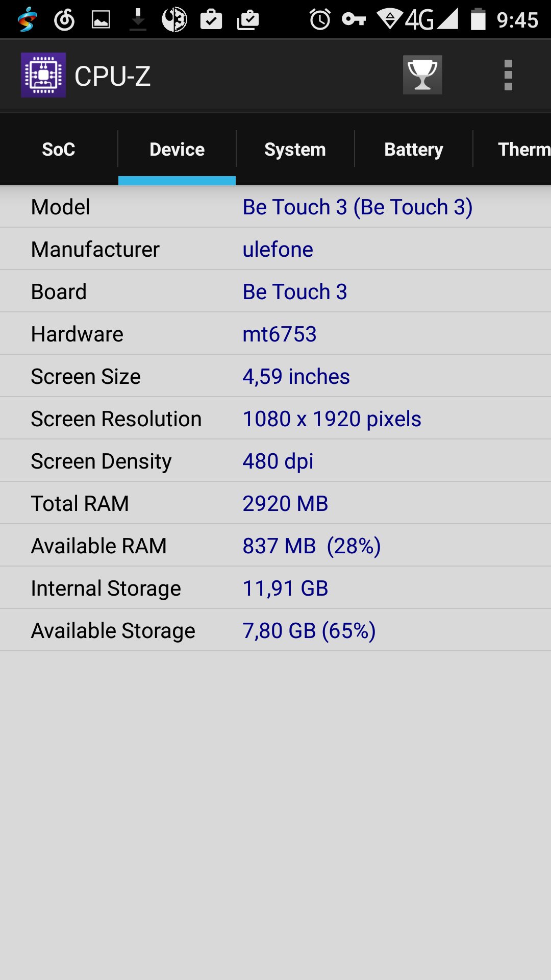
Task: Open the trophy validation icon
Action: pos(422,75)
